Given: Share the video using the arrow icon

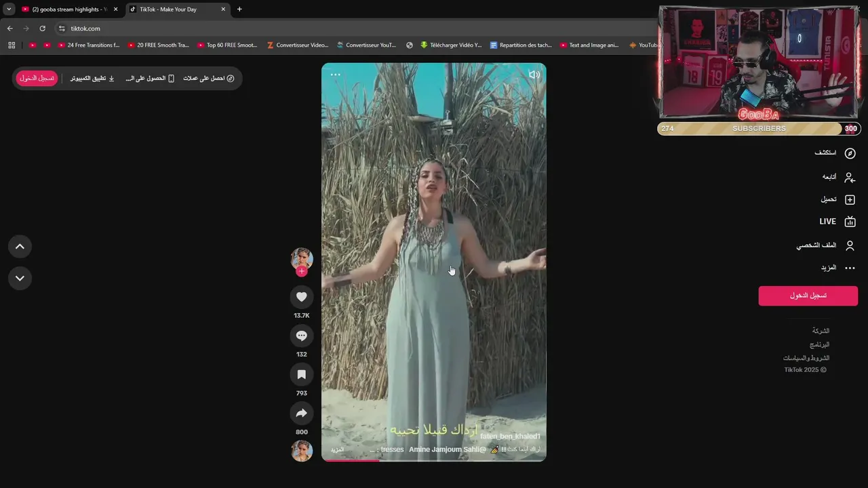Looking at the screenshot, I should (x=302, y=413).
